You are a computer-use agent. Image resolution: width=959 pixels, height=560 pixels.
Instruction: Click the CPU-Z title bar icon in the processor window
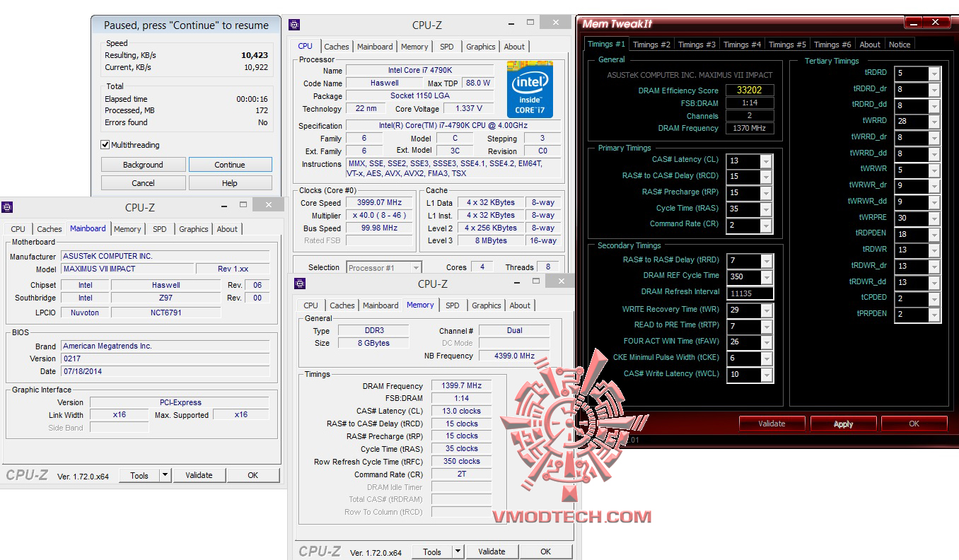[x=294, y=25]
